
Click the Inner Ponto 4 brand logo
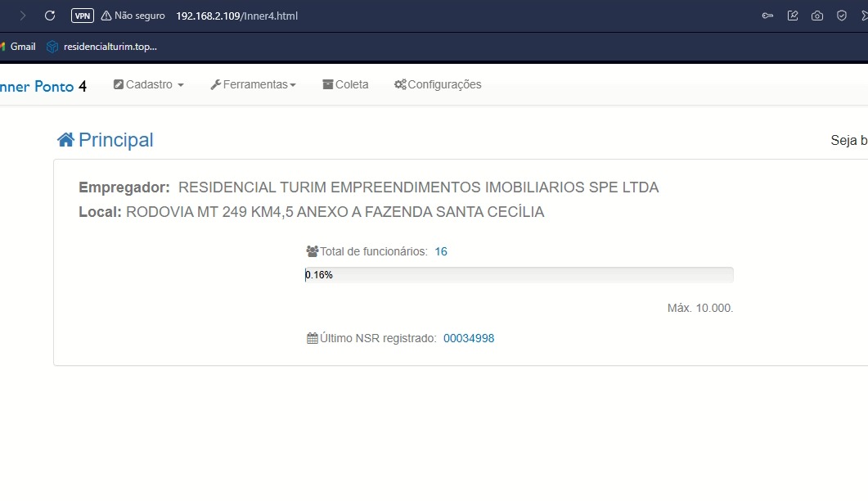pyautogui.click(x=41, y=86)
